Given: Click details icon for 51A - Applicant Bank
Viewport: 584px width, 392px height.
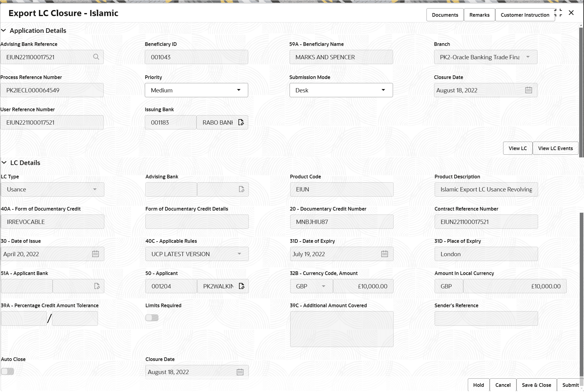Looking at the screenshot, I should [x=97, y=286].
